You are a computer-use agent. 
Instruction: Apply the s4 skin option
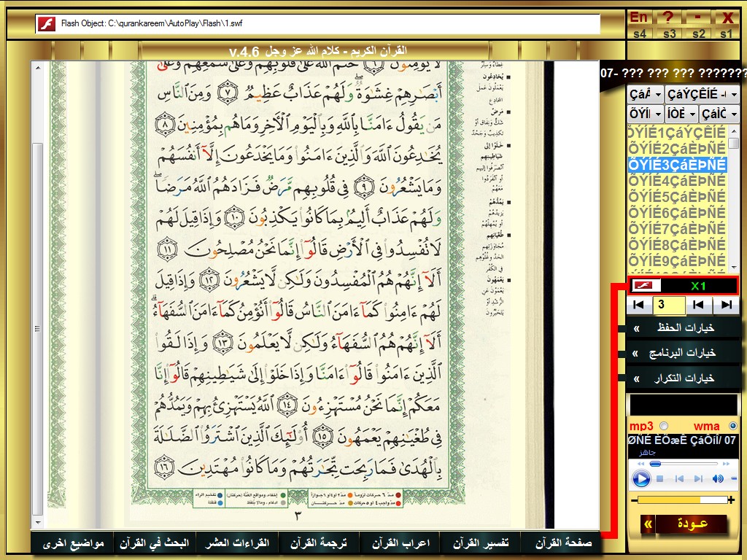tap(639, 34)
